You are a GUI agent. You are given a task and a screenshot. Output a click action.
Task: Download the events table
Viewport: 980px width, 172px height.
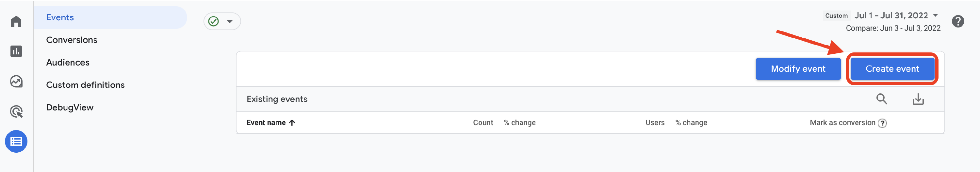coord(918,99)
